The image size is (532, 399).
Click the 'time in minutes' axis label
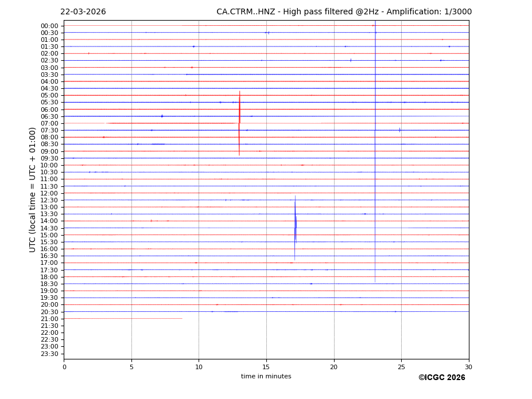(x=266, y=377)
